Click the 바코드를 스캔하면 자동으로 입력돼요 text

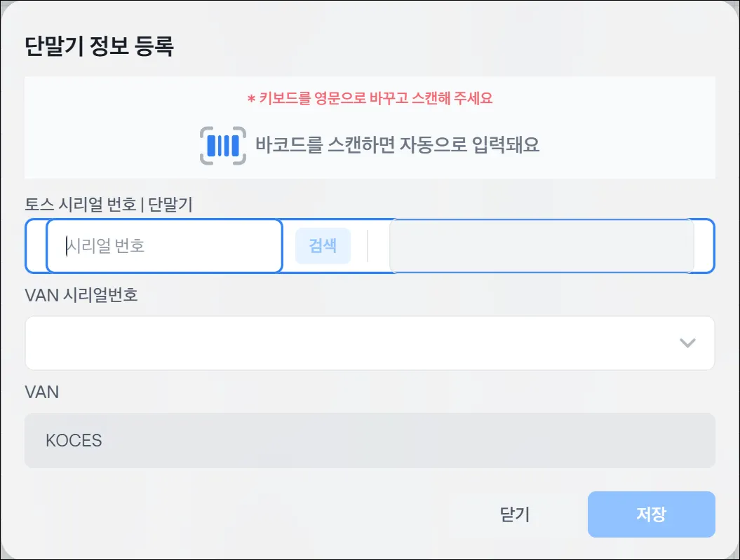click(397, 145)
